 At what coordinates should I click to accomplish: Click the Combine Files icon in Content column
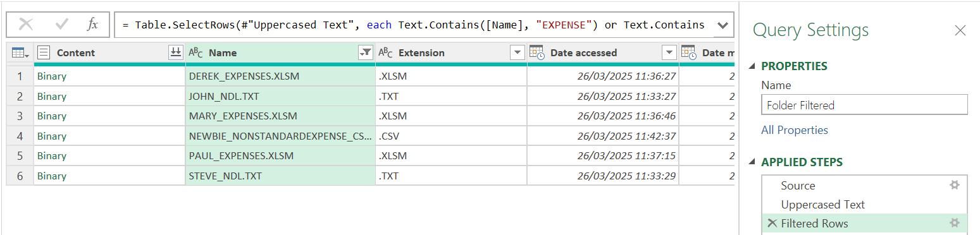pos(175,53)
